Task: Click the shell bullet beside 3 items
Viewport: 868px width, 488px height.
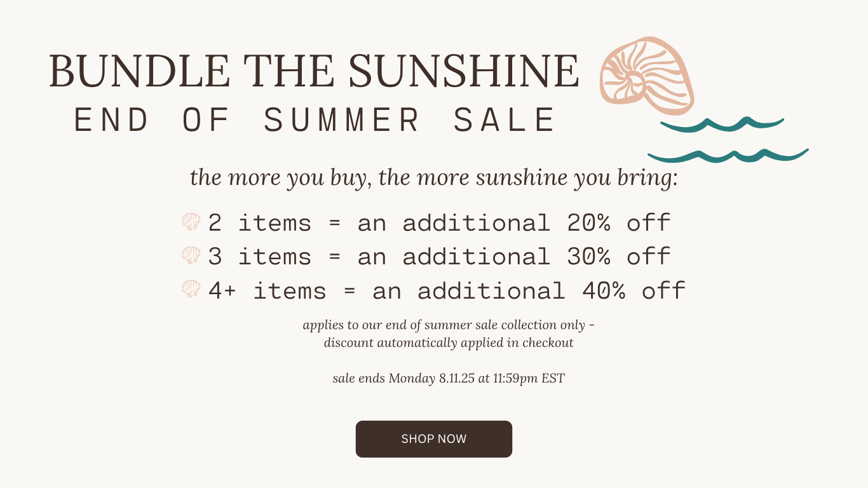Action: 191,255
